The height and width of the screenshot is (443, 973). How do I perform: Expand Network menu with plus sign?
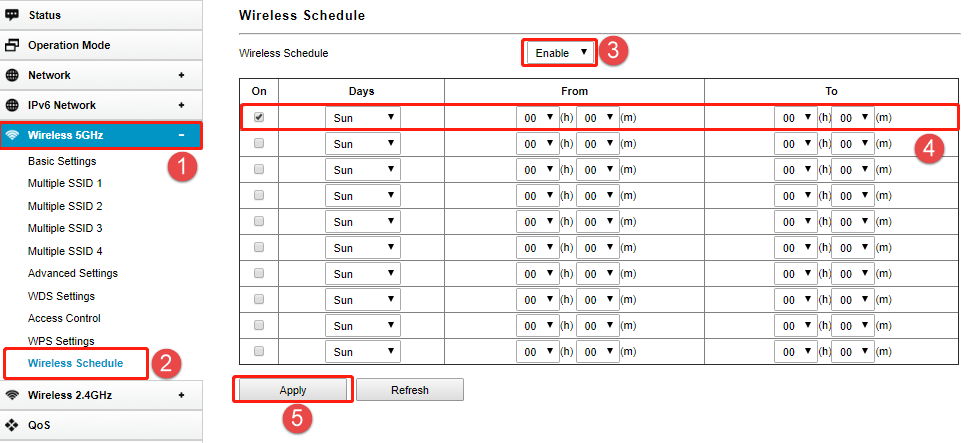click(x=181, y=75)
